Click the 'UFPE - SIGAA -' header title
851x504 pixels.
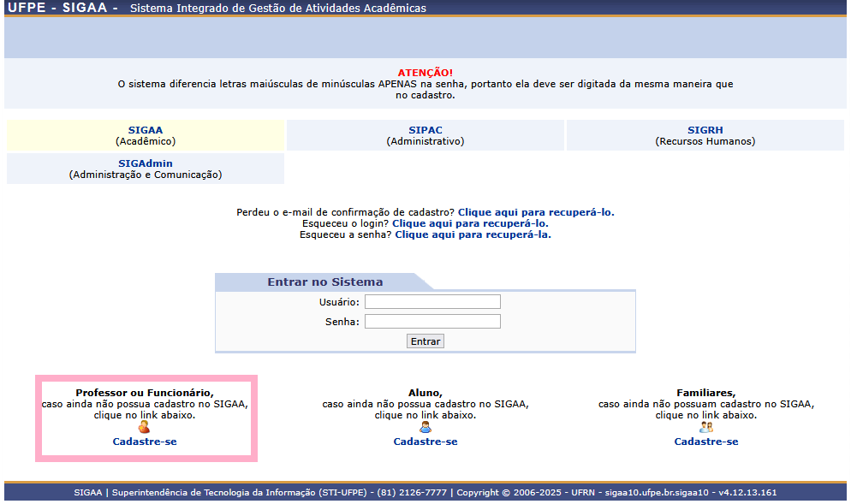(x=62, y=8)
